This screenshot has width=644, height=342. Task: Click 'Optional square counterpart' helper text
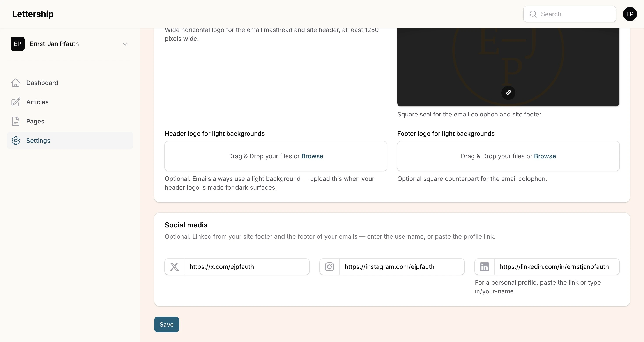[472, 179]
